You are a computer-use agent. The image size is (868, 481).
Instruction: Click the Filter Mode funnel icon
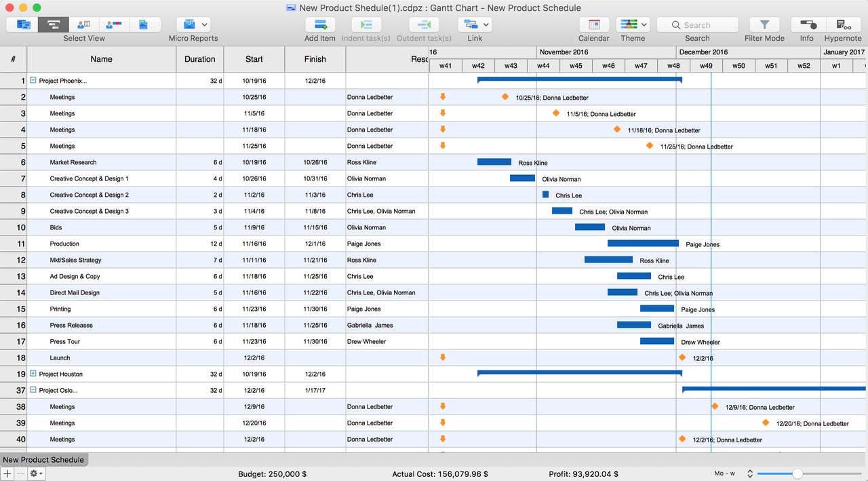click(x=764, y=25)
